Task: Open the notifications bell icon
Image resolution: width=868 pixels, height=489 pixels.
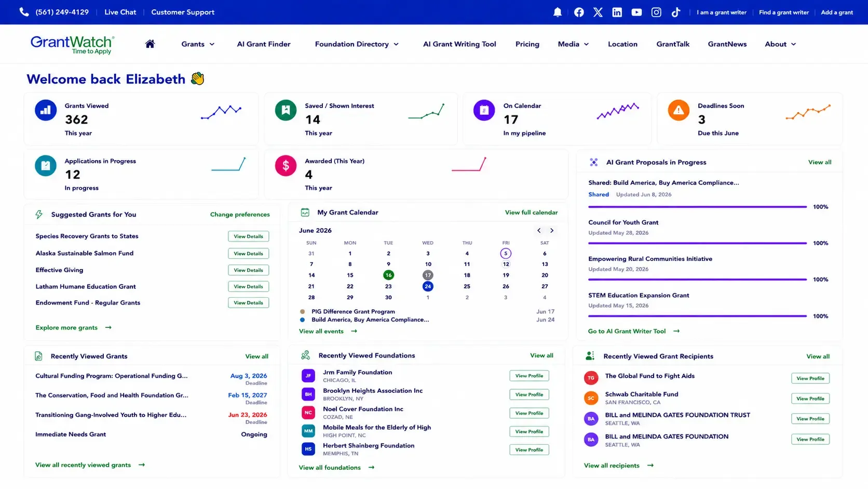Action: pos(558,12)
